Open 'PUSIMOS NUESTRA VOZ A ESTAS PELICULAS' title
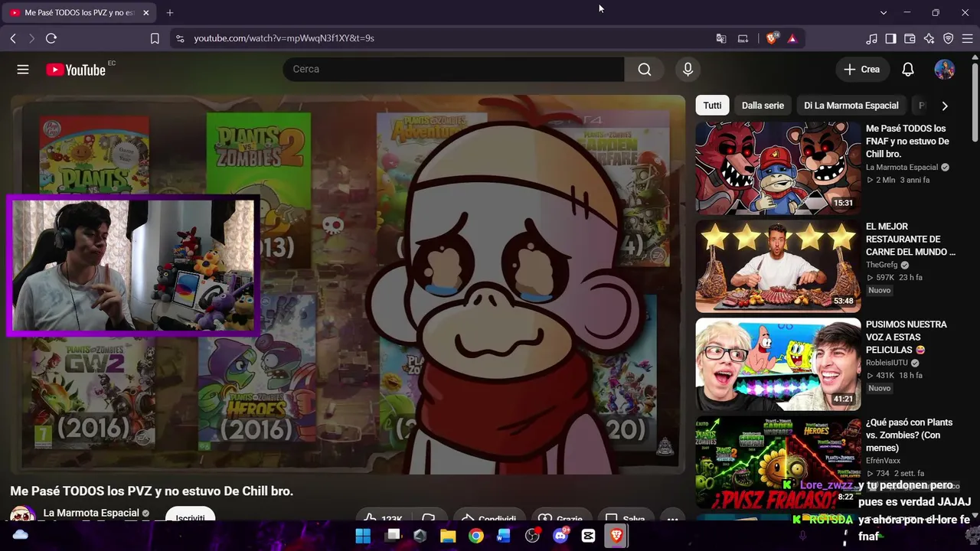This screenshot has width=980, height=551. [x=906, y=337]
